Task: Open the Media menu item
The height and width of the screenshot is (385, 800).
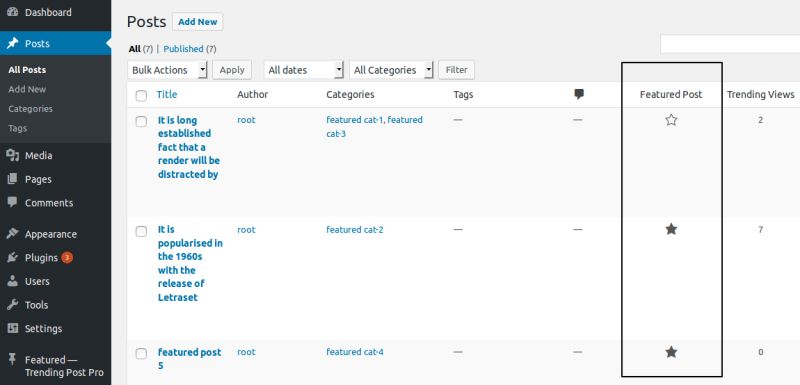Action: [55, 156]
